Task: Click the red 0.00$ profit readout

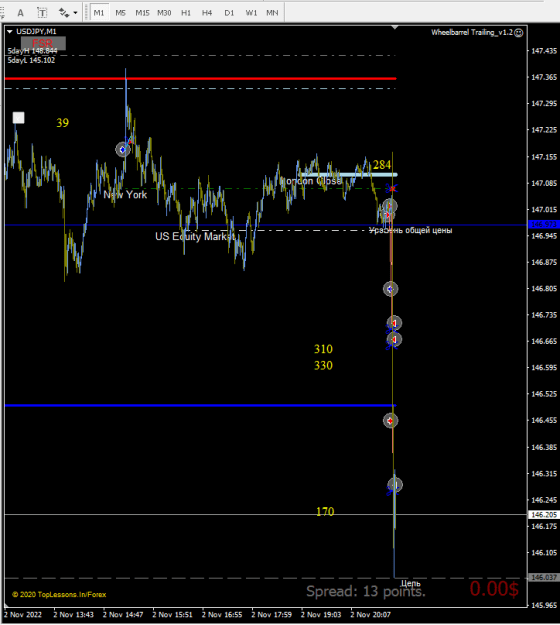Action: [x=494, y=589]
